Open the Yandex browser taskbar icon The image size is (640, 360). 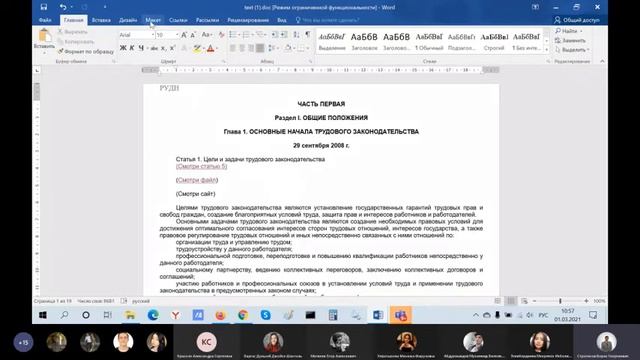pyautogui.click(x=176, y=315)
